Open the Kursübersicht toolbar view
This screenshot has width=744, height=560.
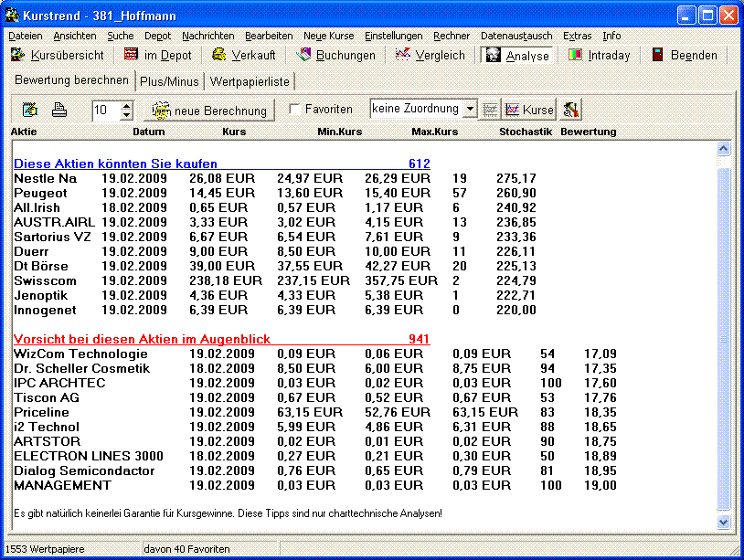pos(60,55)
